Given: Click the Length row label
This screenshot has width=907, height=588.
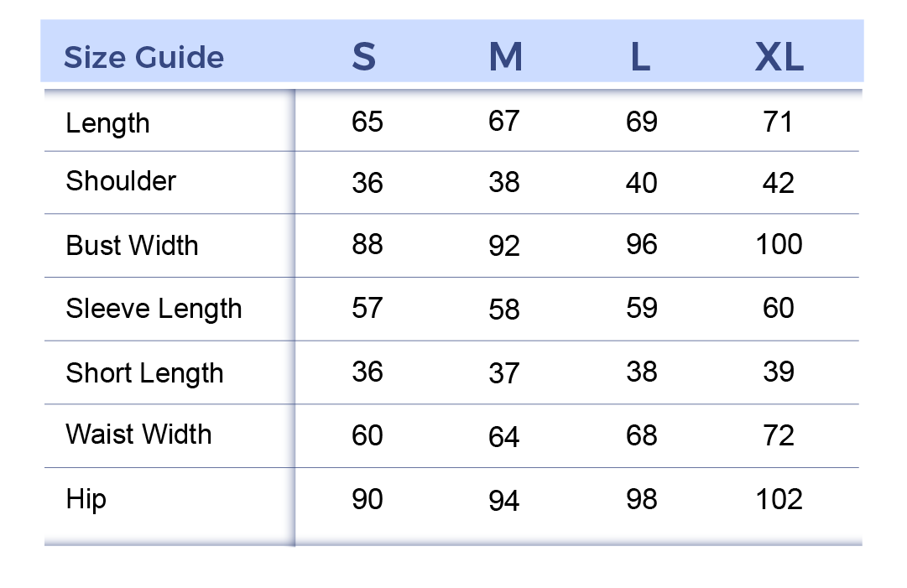Looking at the screenshot, I should coord(107,123).
